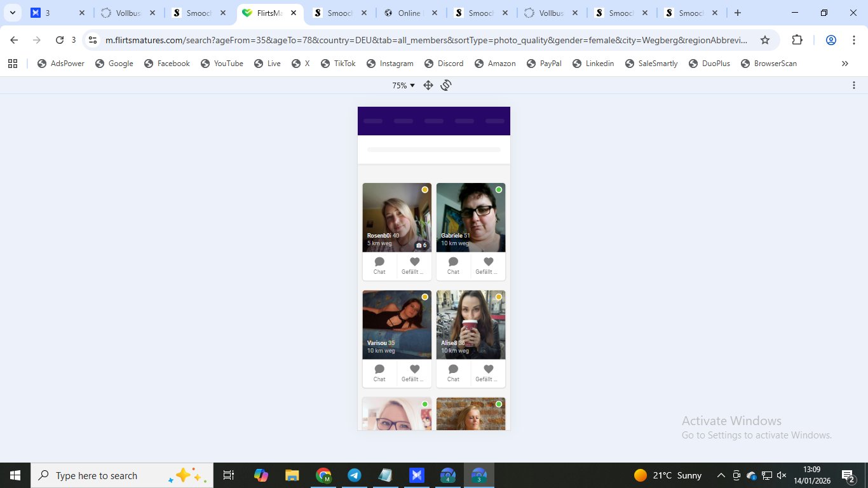Open the AdsPower bookmark
Screen dimensions: 868x488
(x=61, y=64)
